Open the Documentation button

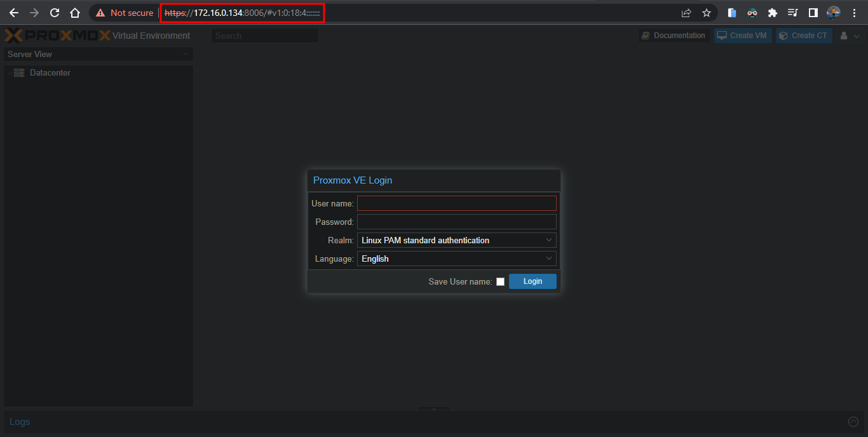point(673,36)
